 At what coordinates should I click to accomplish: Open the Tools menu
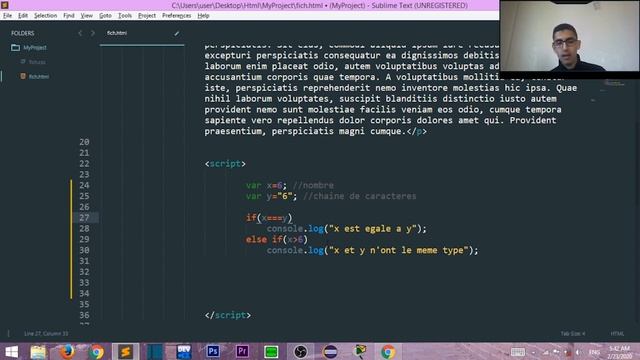[x=125, y=16]
